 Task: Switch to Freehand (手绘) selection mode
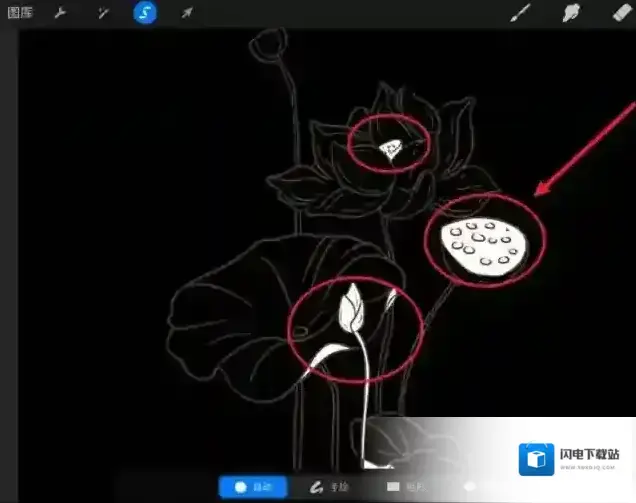tap(332, 487)
